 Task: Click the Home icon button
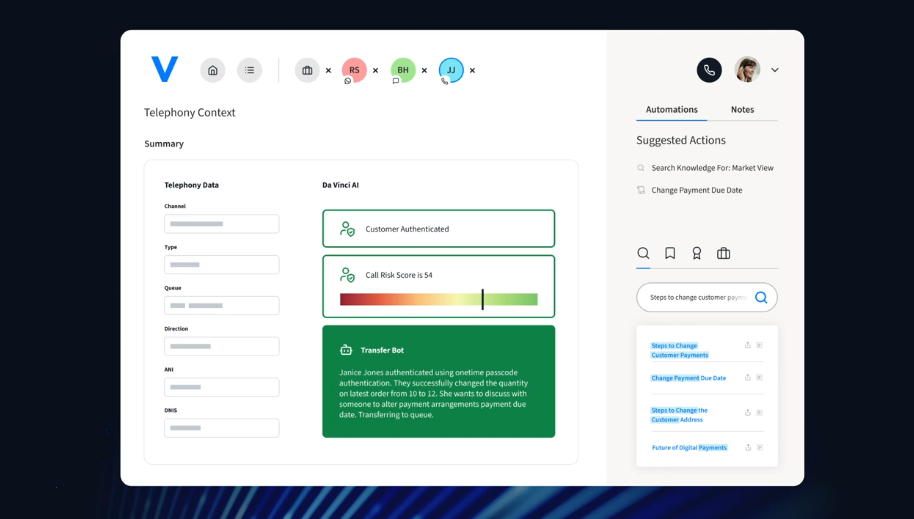coord(212,70)
